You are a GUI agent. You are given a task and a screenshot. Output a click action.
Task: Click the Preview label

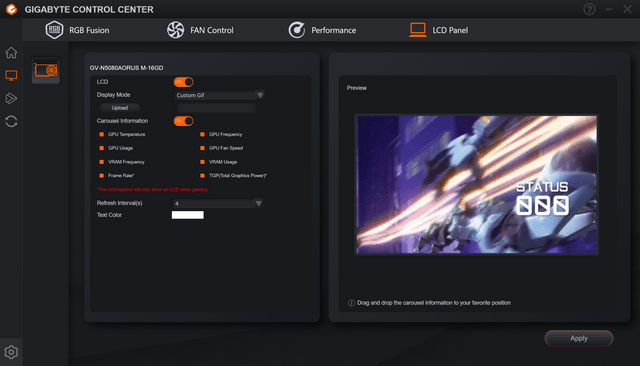(357, 88)
